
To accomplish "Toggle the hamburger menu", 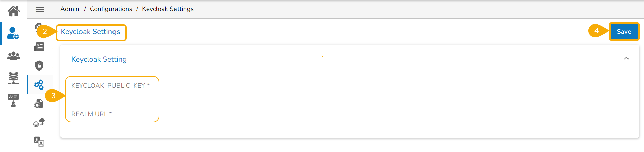I will (40, 9).
